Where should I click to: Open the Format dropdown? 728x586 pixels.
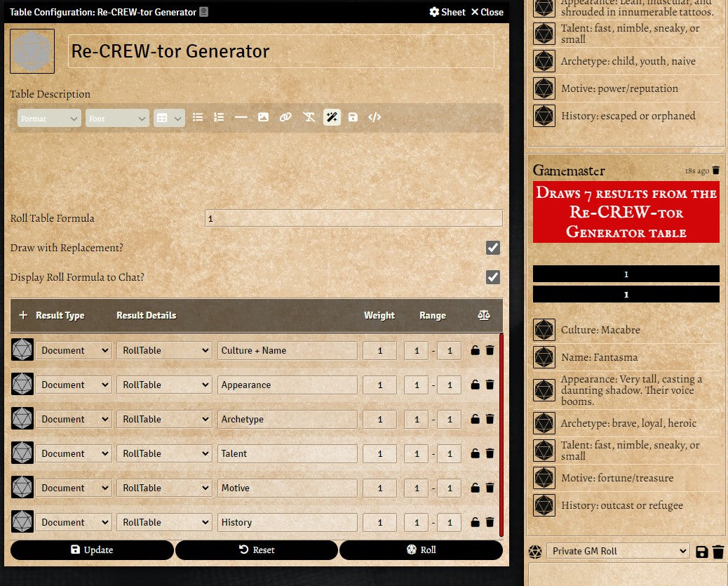tap(49, 119)
